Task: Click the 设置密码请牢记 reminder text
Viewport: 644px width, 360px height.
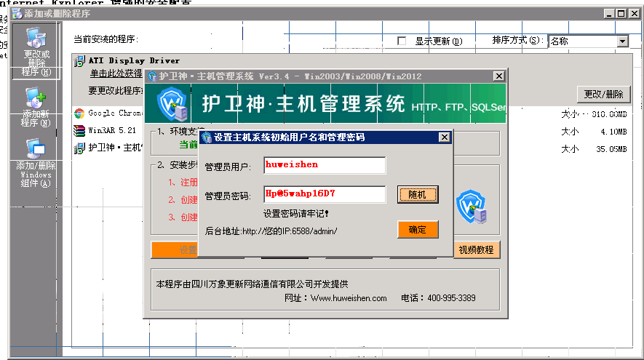Action: [x=295, y=214]
